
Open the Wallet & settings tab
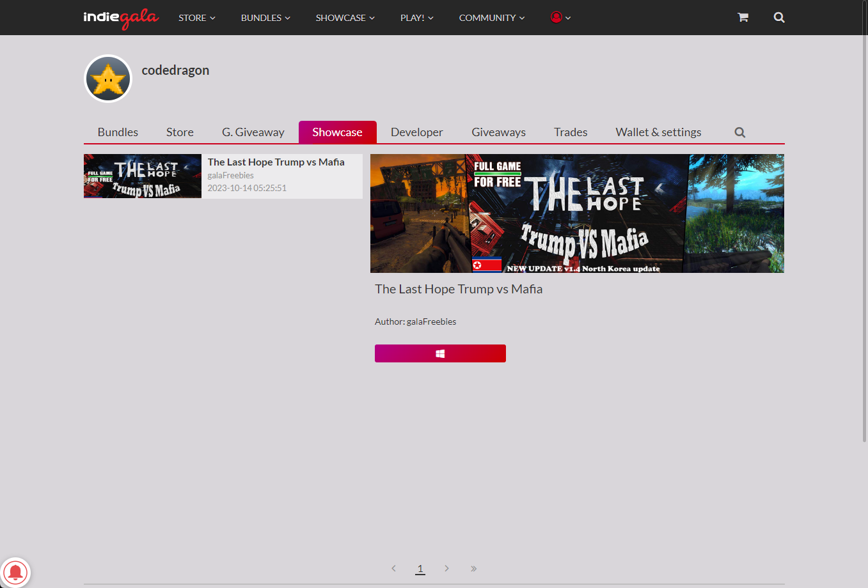(x=658, y=132)
